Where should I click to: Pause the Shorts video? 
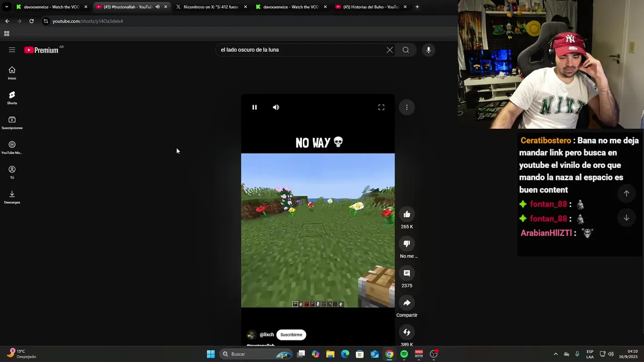tap(255, 107)
